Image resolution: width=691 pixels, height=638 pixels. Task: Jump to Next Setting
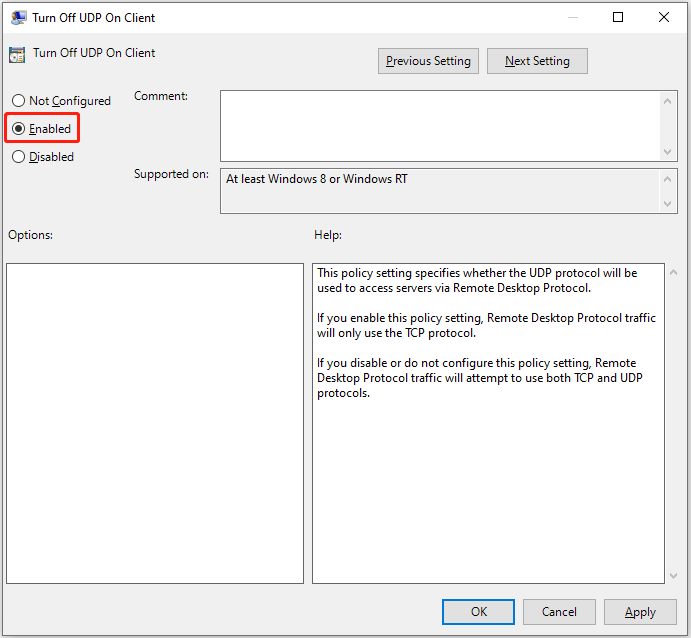tap(537, 61)
